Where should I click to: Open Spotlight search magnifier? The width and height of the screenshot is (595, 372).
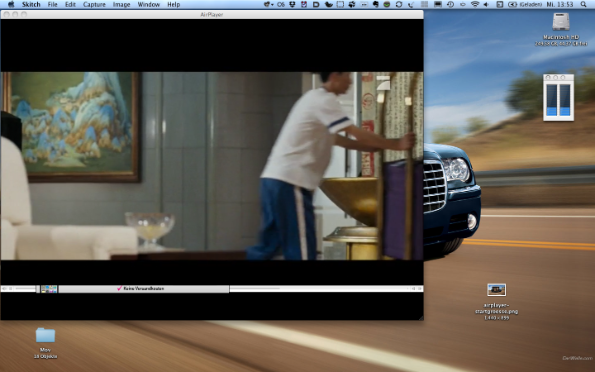pos(584,5)
